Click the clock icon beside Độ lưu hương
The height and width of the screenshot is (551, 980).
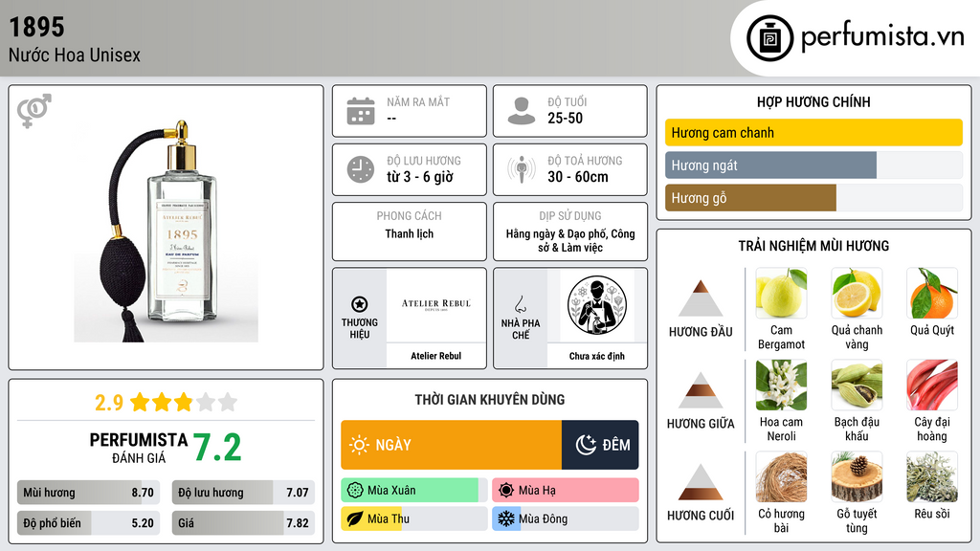(x=361, y=170)
